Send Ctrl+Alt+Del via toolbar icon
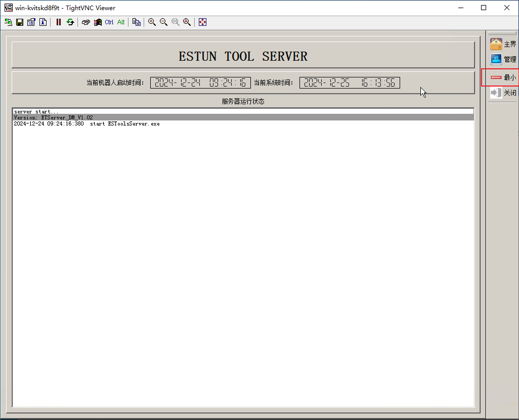This screenshot has height=420, width=519. [85, 22]
